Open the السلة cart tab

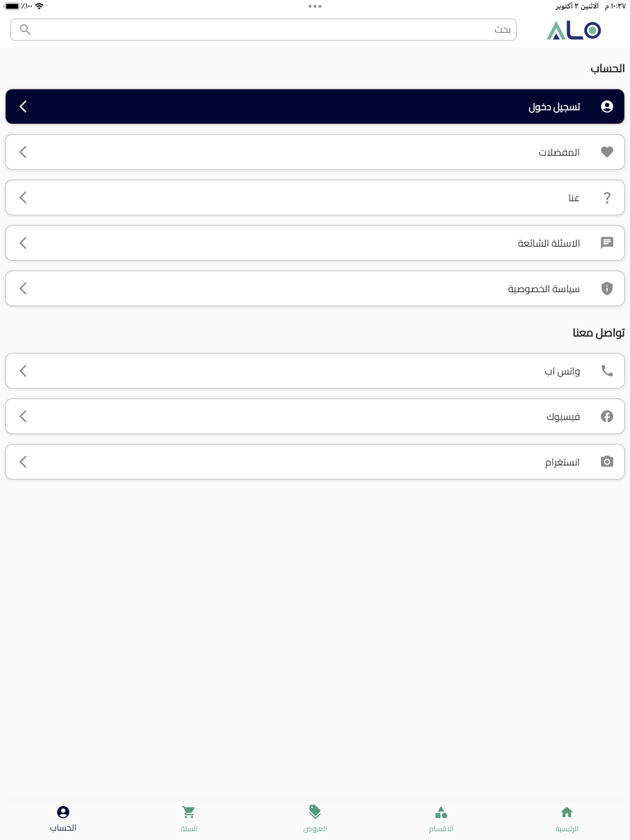[x=189, y=819]
